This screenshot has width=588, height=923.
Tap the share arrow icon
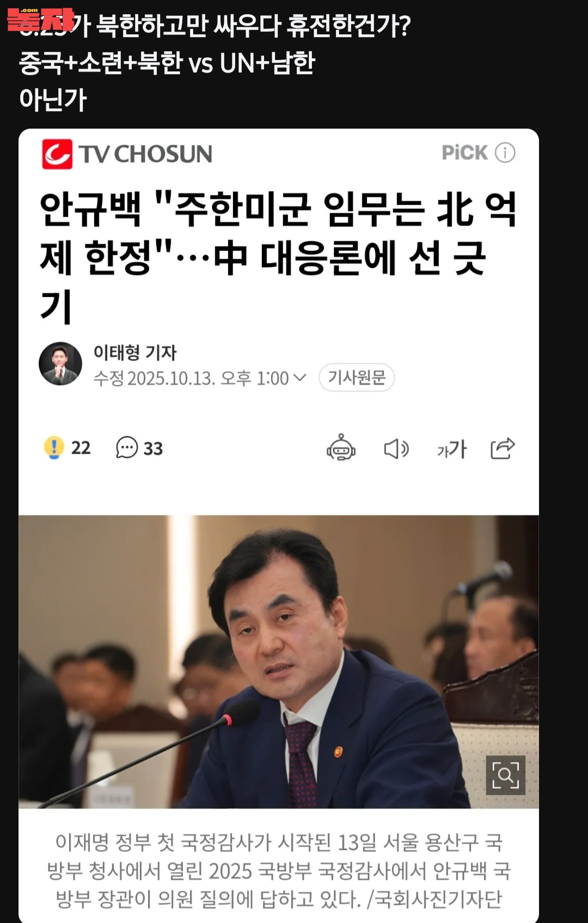[503, 448]
